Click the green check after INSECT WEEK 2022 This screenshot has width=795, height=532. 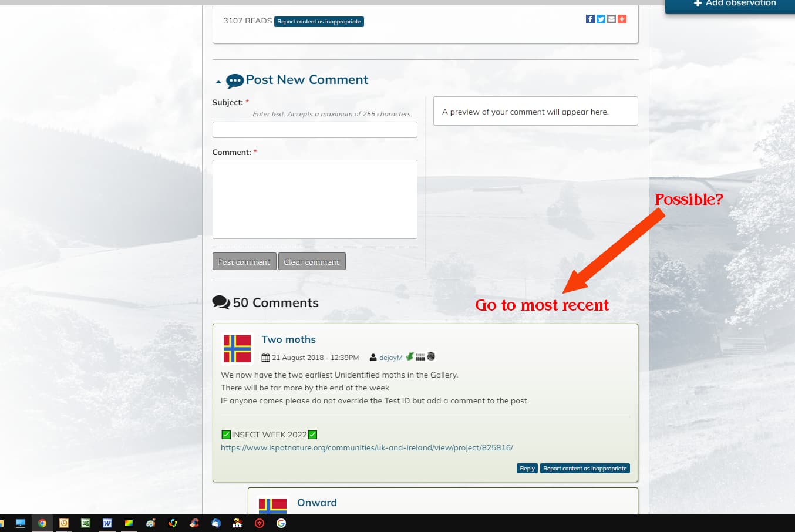[x=312, y=435]
